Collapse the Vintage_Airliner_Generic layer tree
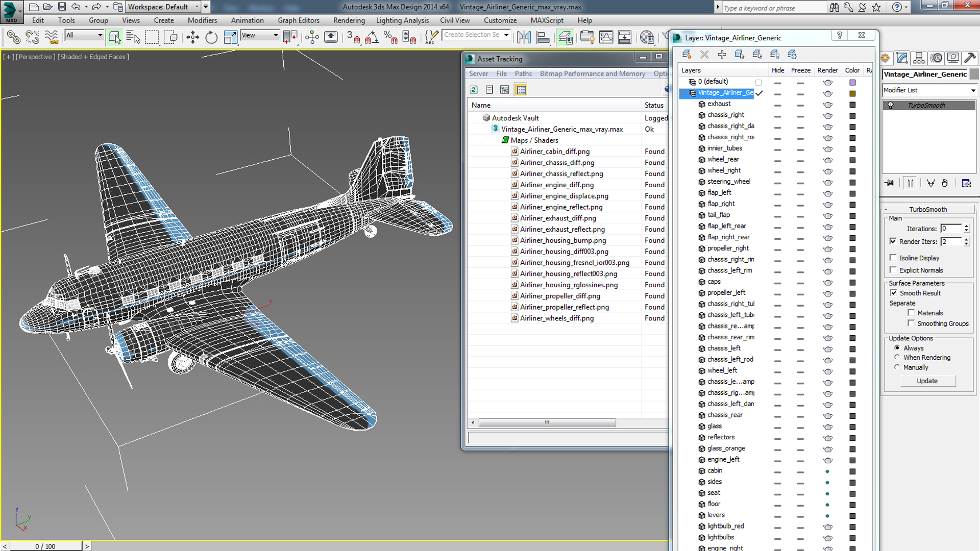The image size is (980, 551). (684, 93)
